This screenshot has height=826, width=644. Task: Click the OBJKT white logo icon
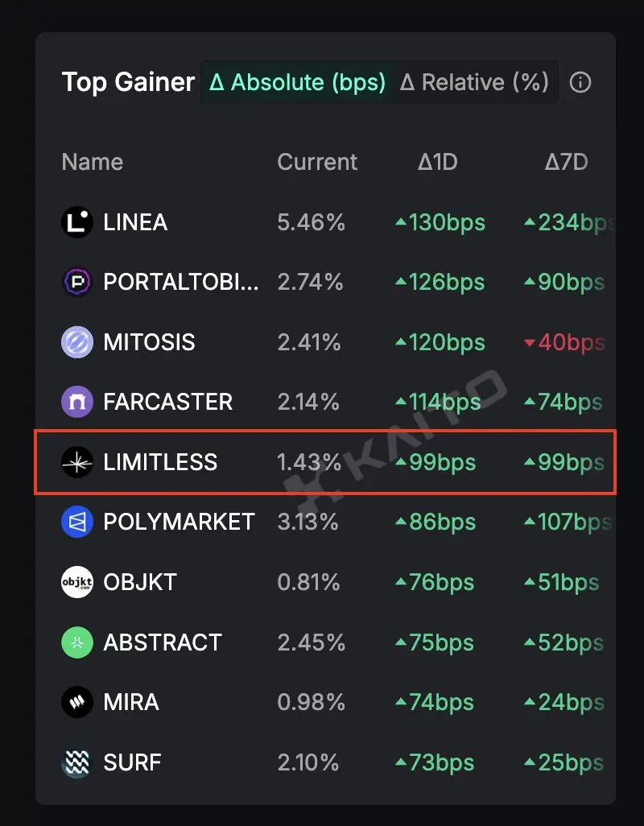coord(77,582)
